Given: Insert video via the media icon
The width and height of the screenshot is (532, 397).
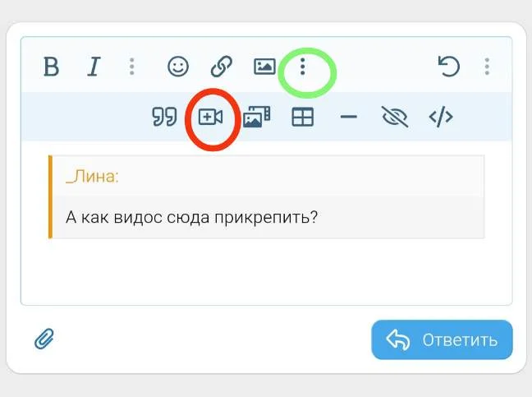Looking at the screenshot, I should tap(211, 118).
